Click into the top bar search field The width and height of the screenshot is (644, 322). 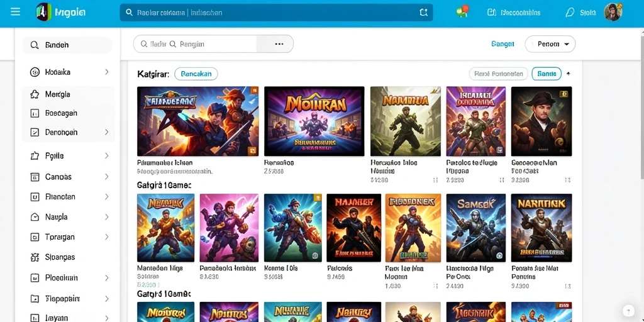pos(276,13)
